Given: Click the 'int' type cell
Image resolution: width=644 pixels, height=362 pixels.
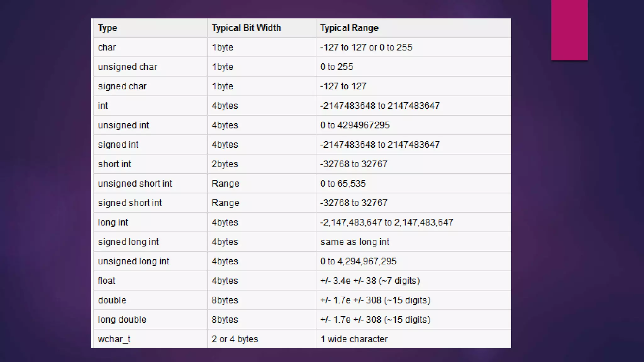Looking at the screenshot, I should [x=103, y=106].
